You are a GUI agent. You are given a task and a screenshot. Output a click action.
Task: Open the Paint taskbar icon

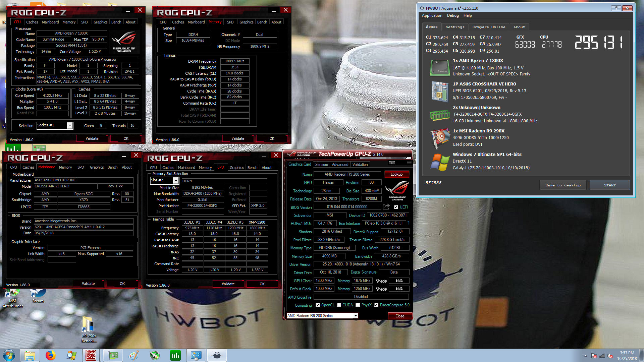click(133, 355)
